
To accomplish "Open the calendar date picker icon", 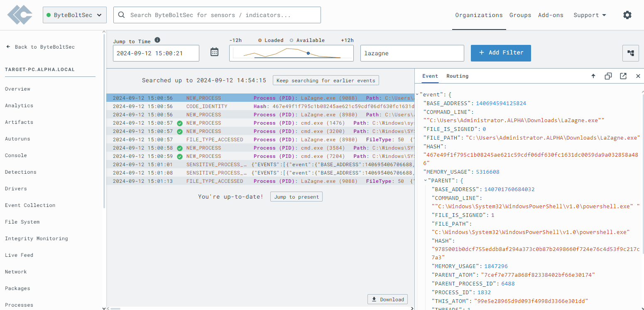I will coord(214,52).
